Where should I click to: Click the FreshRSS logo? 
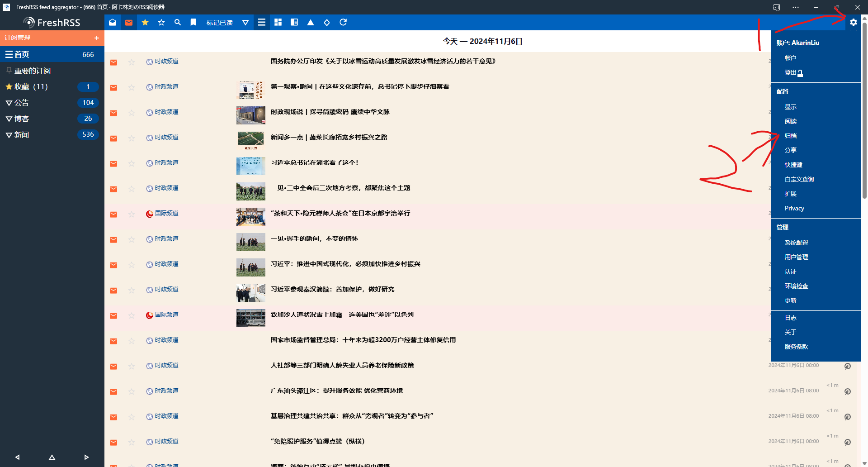click(x=52, y=22)
